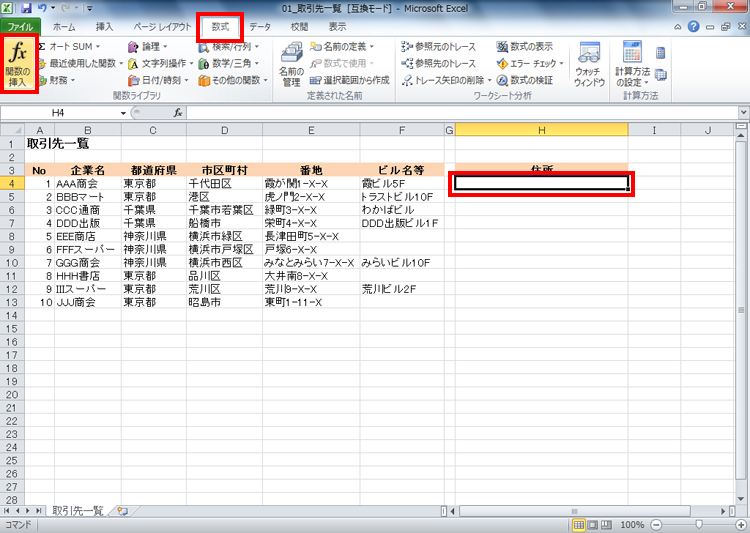
Task: Click Trace Precedents (参照元のトレース)
Action: tap(439, 46)
